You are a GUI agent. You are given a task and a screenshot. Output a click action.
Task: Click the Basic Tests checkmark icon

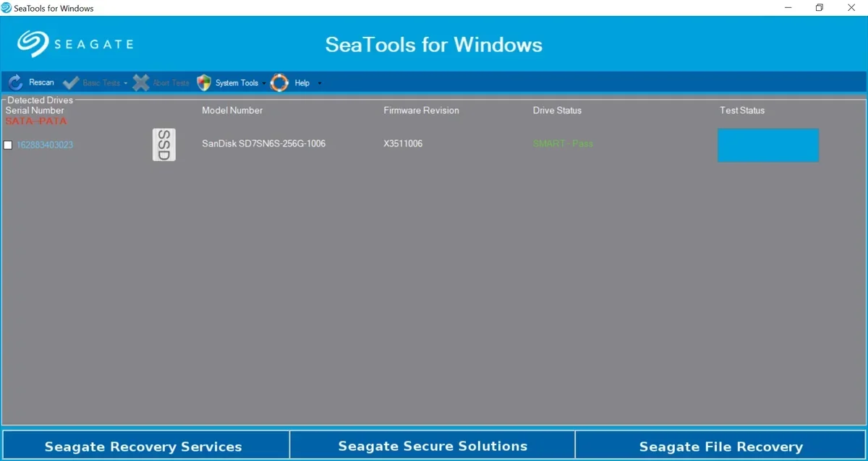[71, 82]
